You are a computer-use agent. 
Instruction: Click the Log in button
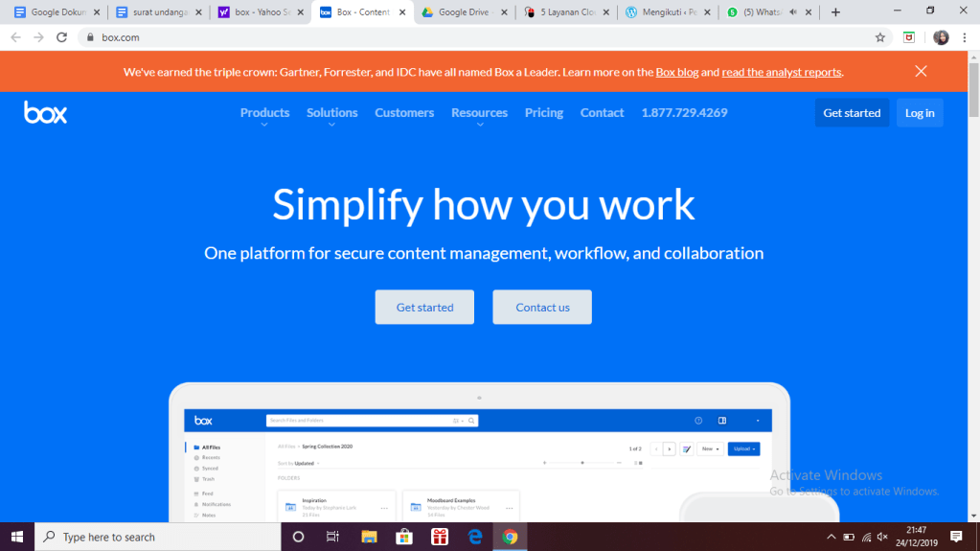920,113
